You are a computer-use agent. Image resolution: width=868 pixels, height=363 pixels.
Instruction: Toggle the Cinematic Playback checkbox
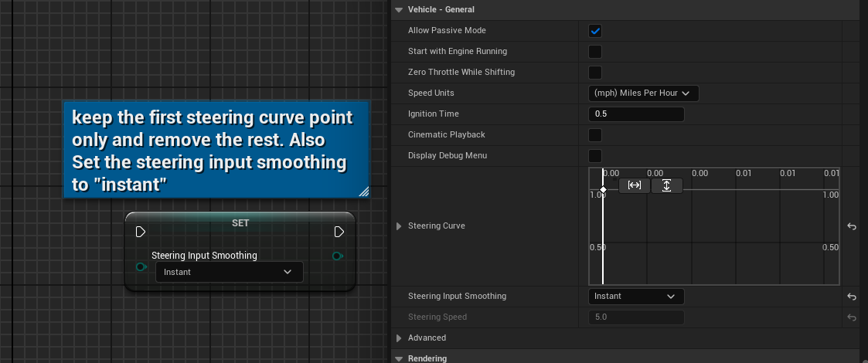coord(595,135)
